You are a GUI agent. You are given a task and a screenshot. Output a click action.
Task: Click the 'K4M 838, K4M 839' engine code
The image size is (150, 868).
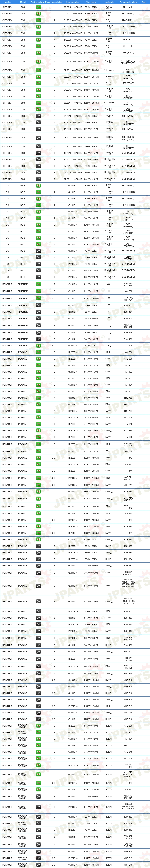point(129,284)
